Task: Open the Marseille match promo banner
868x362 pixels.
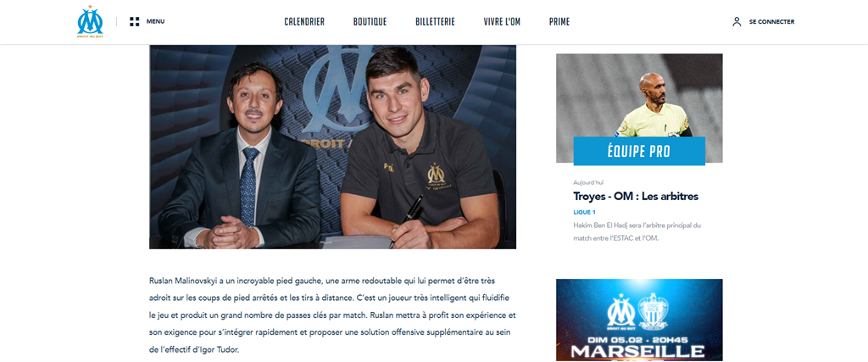Action: click(x=639, y=320)
